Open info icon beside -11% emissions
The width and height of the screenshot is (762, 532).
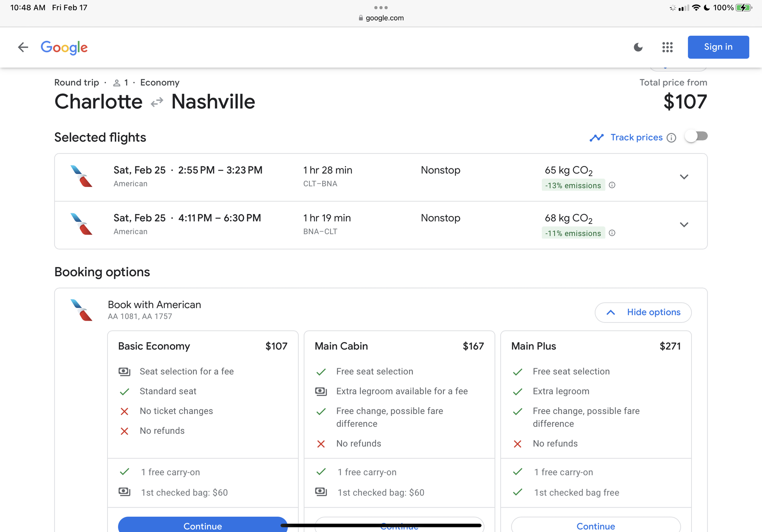click(x=612, y=233)
